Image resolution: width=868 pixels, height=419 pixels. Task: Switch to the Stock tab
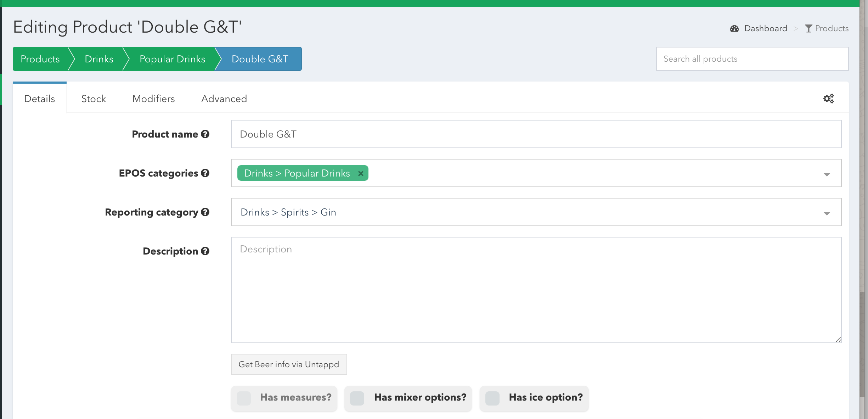[x=94, y=99]
